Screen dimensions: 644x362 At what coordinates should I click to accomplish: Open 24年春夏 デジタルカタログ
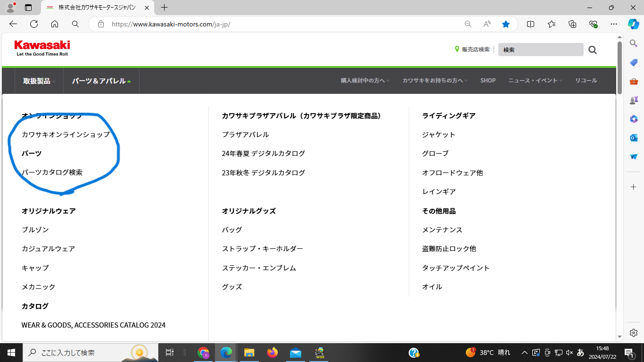coord(264,153)
